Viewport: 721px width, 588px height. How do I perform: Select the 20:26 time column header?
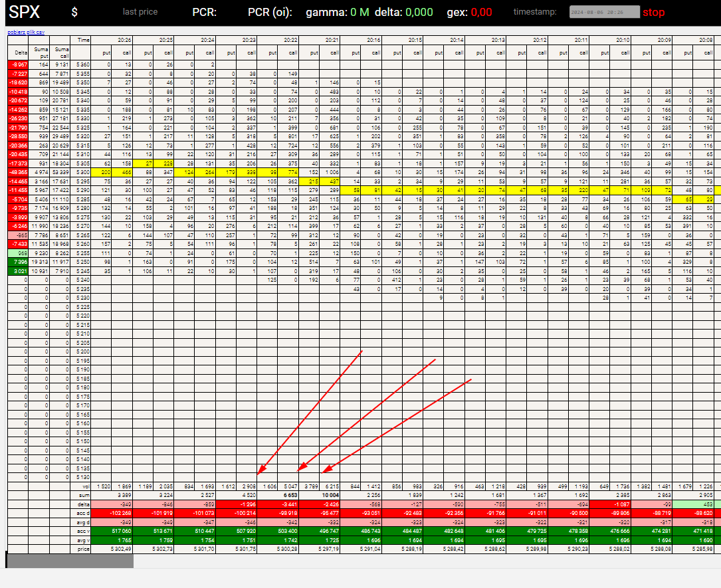[112, 40]
